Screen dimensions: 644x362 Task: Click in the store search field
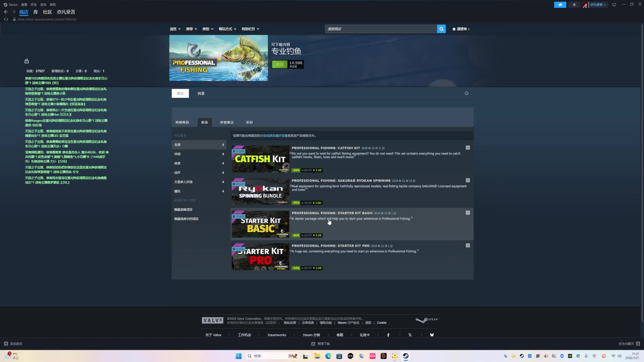pos(380,29)
